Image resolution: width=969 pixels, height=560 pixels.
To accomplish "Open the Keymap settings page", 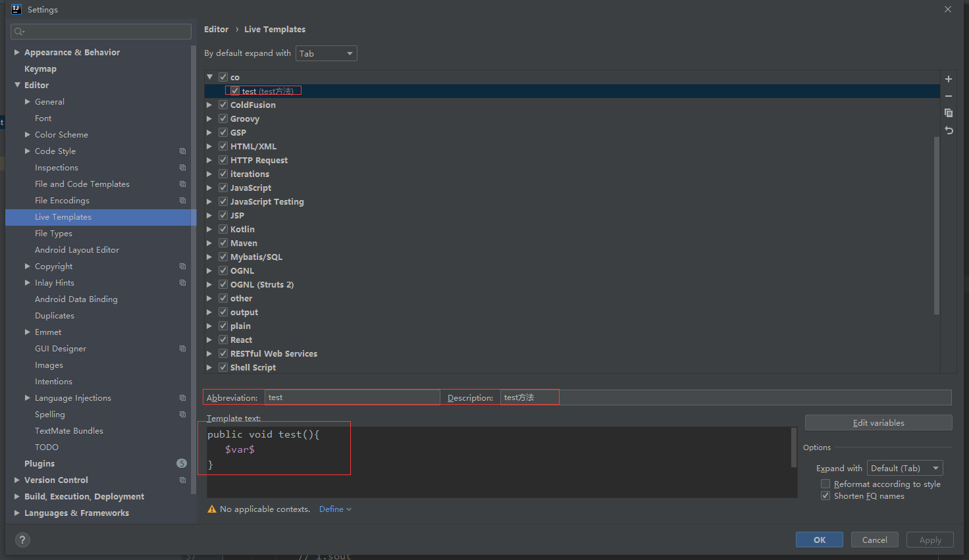I will [40, 69].
